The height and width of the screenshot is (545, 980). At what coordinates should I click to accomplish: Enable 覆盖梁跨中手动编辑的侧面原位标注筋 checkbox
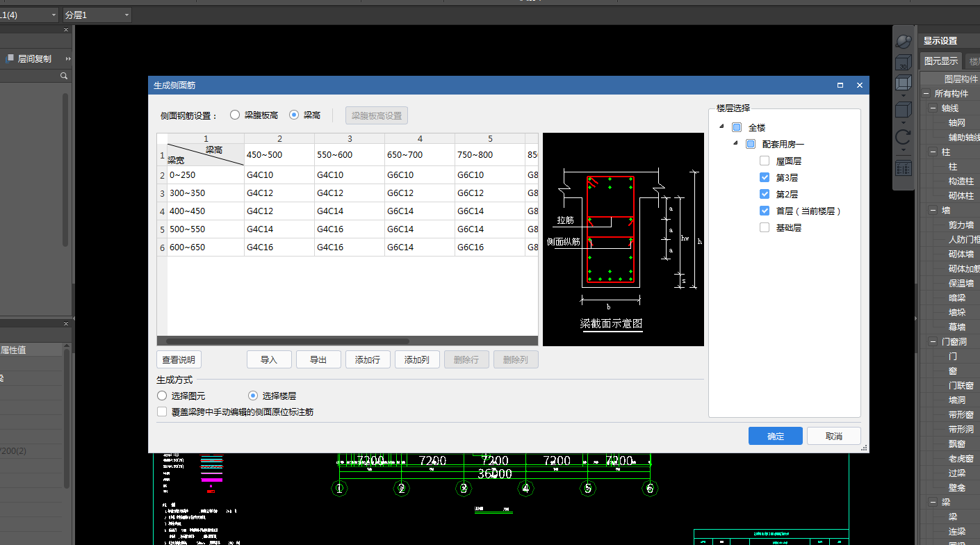click(x=162, y=412)
